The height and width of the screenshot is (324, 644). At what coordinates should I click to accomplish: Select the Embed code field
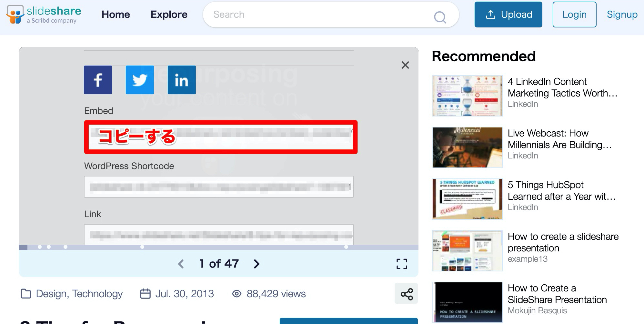[221, 137]
